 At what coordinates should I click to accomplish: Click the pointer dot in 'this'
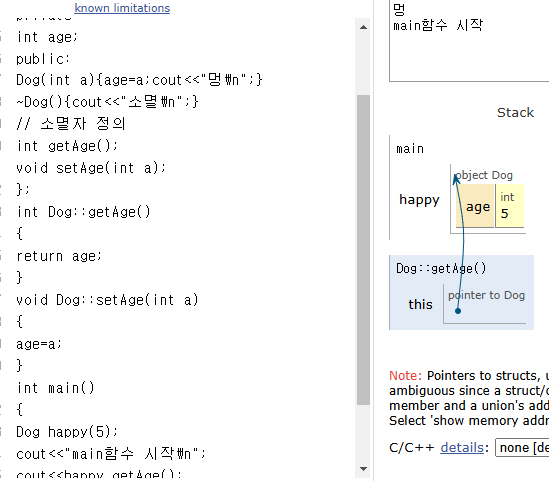pos(458,311)
